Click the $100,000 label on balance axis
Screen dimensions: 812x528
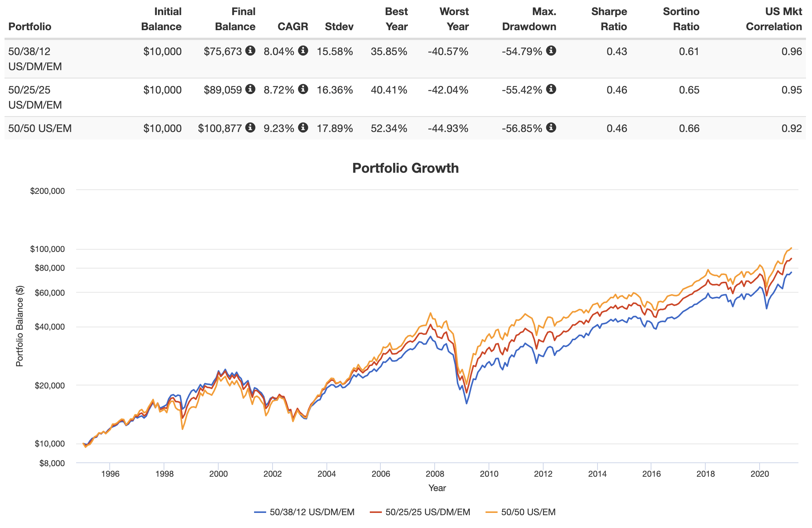(47, 249)
